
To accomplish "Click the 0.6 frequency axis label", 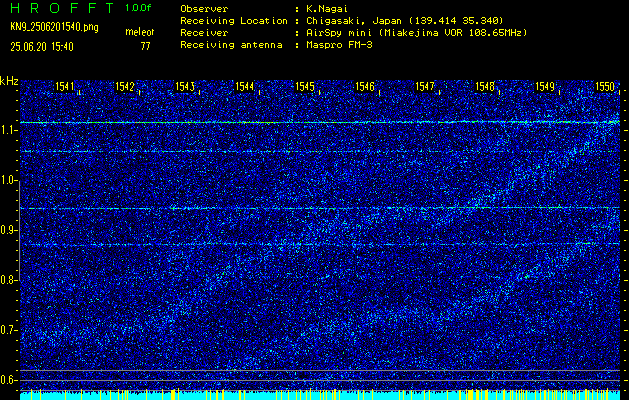I will [8, 380].
